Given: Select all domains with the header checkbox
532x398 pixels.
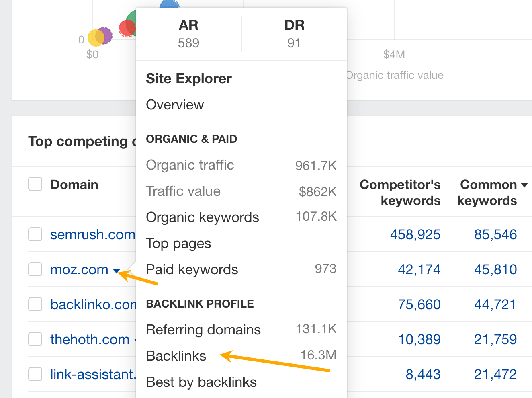Looking at the screenshot, I should (35, 184).
